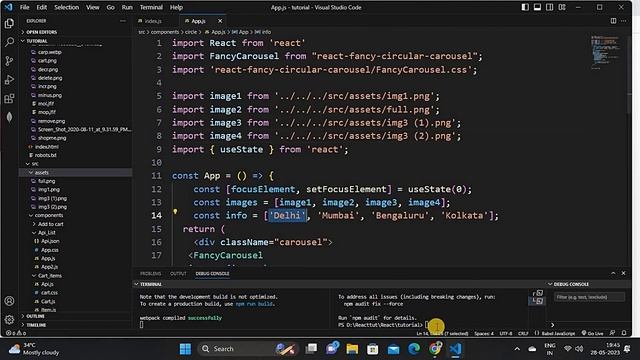Click CRLF end of line setting
This screenshot has width=640, height=360.
tap(523, 333)
